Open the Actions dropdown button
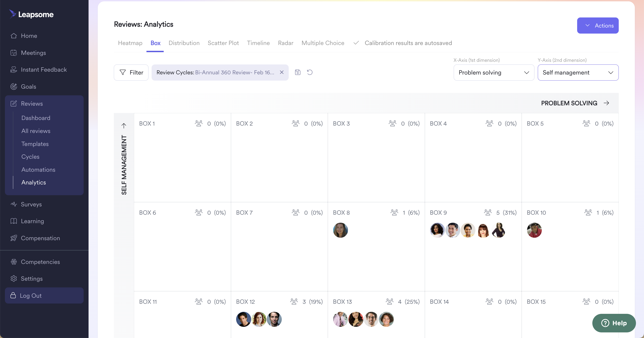The height and width of the screenshot is (338, 644). [598, 26]
